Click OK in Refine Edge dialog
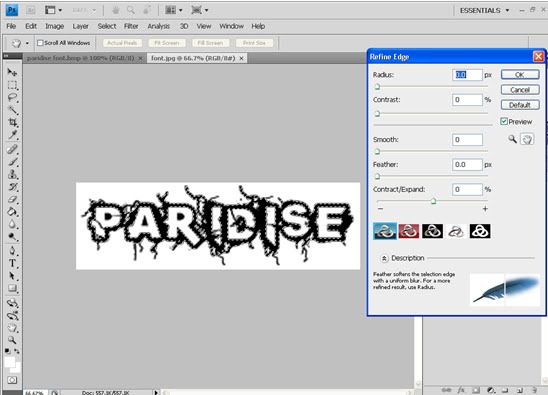Image resolution: width=548 pixels, height=395 pixels. point(520,74)
